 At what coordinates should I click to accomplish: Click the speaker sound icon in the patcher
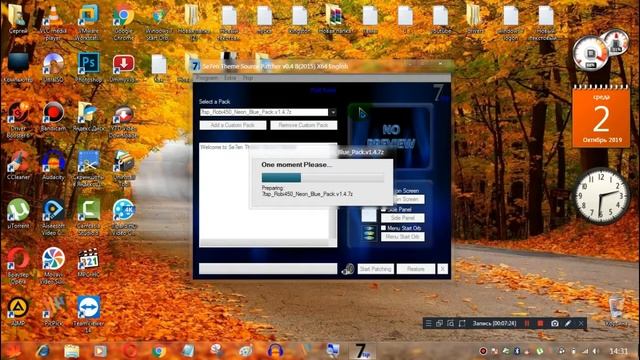coord(347,269)
